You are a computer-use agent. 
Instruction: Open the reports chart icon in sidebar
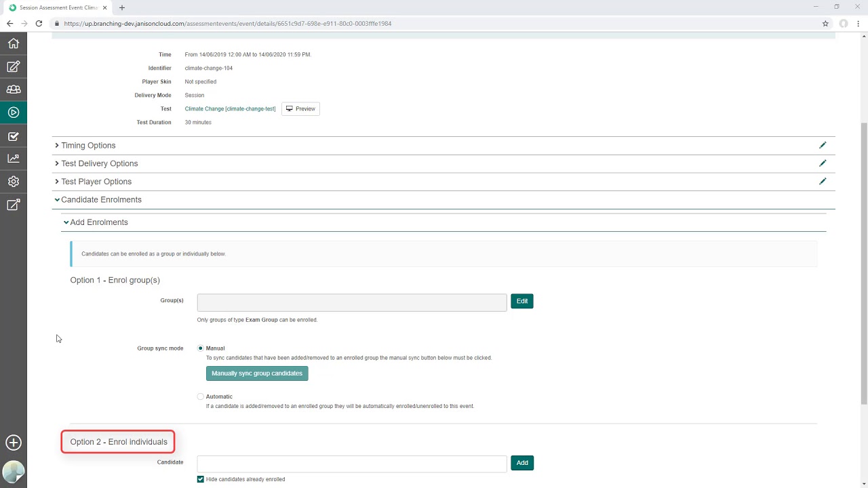tap(14, 159)
